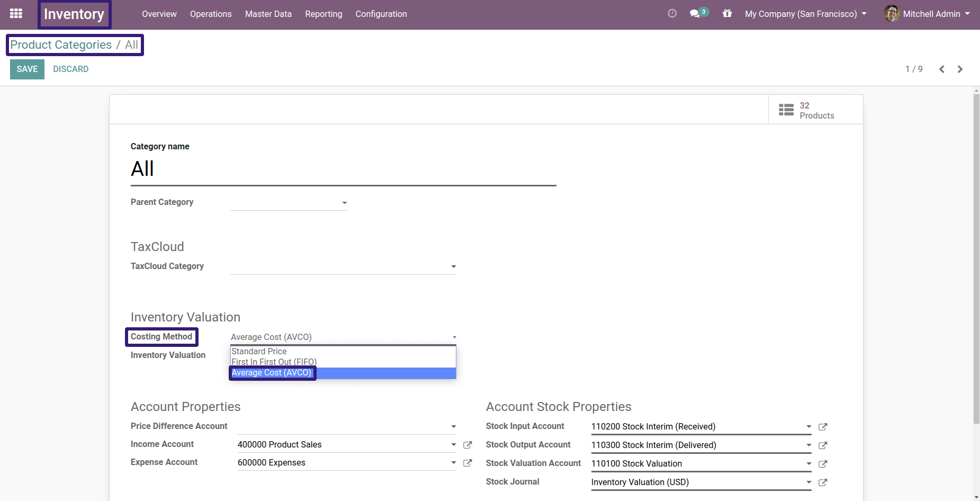Go to next record arrow
The width and height of the screenshot is (980, 501).
click(960, 69)
